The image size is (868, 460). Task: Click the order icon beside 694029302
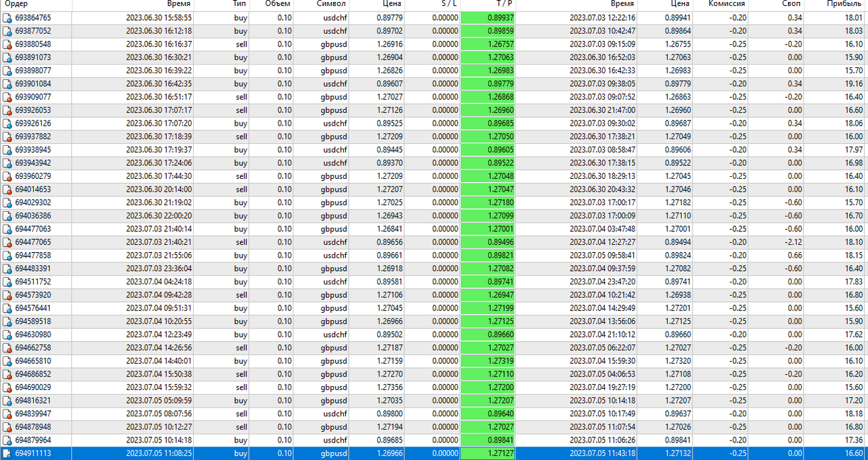(x=7, y=202)
